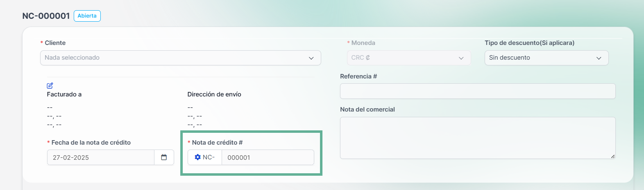Click the Facturado a heading
Viewport: 644px width, 190px height.
(64, 94)
